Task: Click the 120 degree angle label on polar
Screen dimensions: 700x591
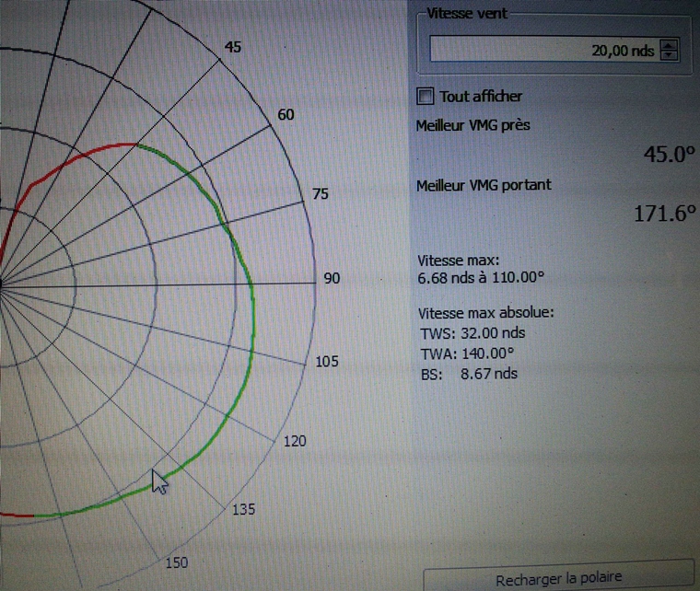Action: click(295, 441)
